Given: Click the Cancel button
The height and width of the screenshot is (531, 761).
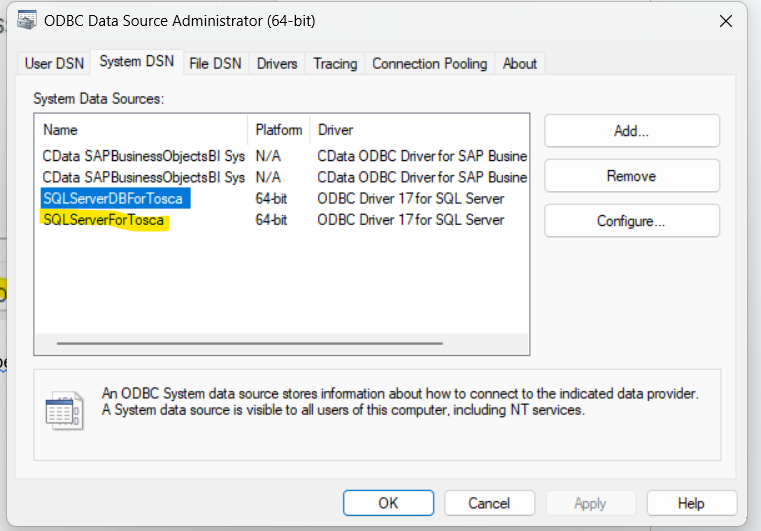Looking at the screenshot, I should click(489, 503).
